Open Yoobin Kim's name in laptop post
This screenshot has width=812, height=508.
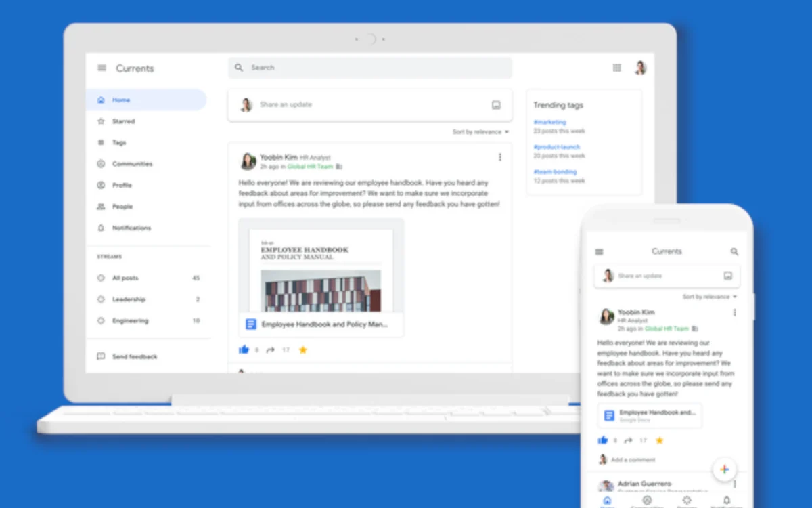(278, 157)
